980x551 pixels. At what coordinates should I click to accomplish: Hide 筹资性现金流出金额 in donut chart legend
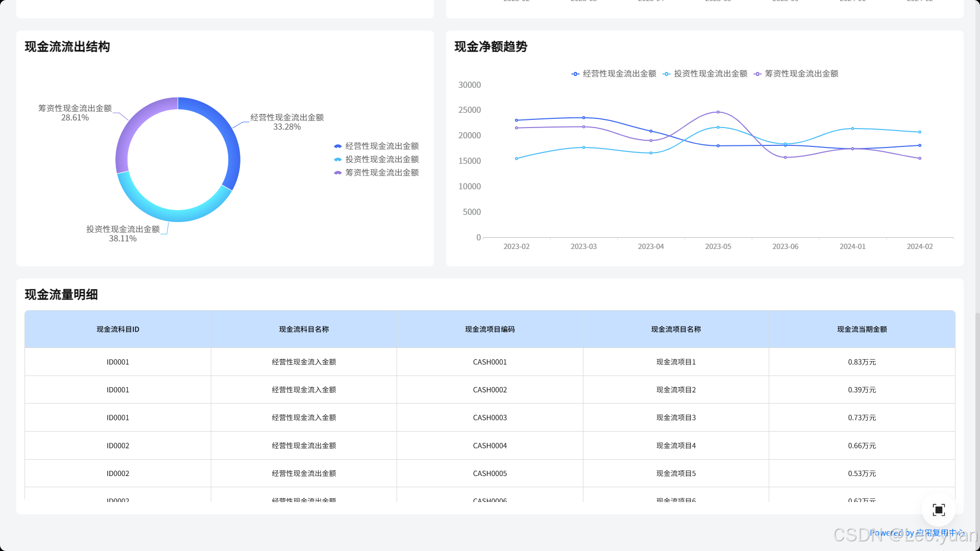point(376,173)
